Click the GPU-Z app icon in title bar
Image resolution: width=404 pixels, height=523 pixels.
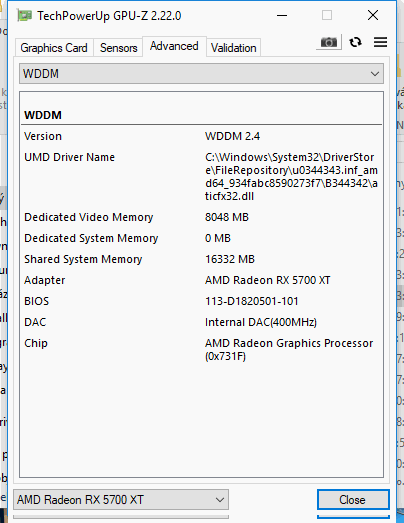[x=25, y=15]
